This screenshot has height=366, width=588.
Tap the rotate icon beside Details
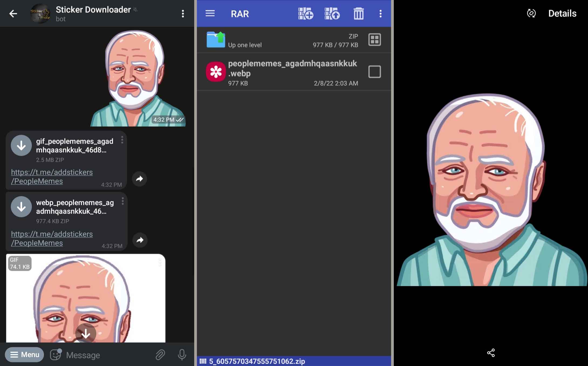pos(531,13)
